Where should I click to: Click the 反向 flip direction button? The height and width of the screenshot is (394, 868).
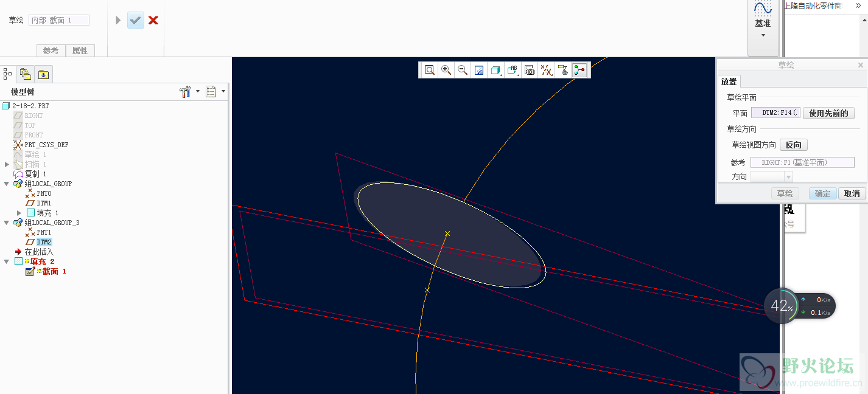(x=793, y=145)
